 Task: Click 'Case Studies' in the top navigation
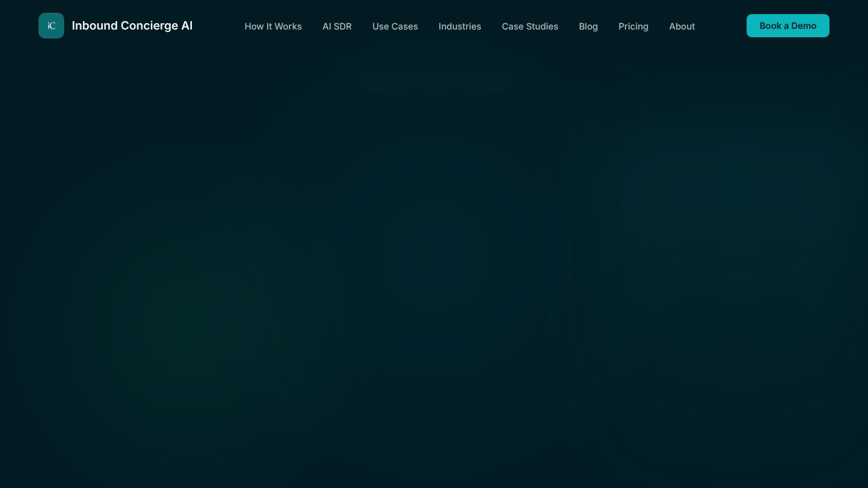[x=530, y=26]
